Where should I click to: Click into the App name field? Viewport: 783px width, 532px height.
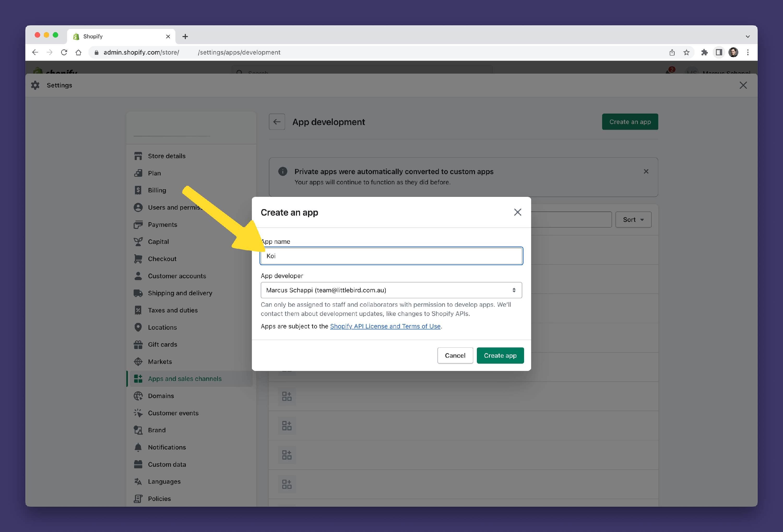point(391,256)
